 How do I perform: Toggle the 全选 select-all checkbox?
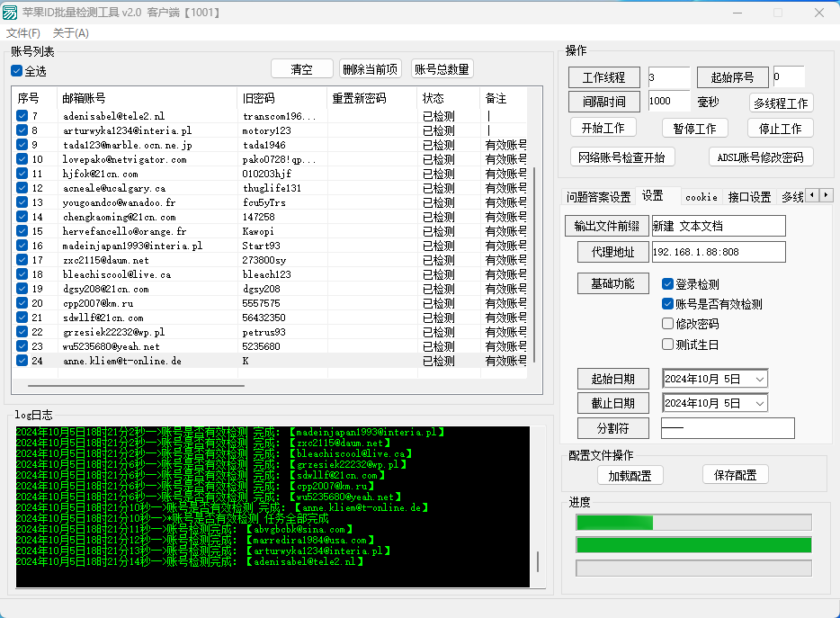(16, 71)
